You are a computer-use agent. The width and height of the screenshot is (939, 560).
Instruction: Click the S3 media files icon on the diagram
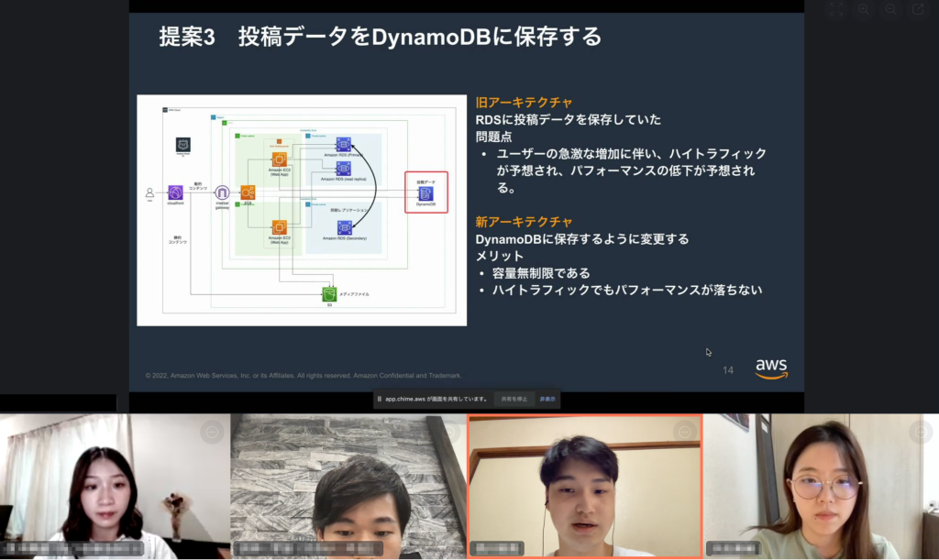[x=328, y=293]
